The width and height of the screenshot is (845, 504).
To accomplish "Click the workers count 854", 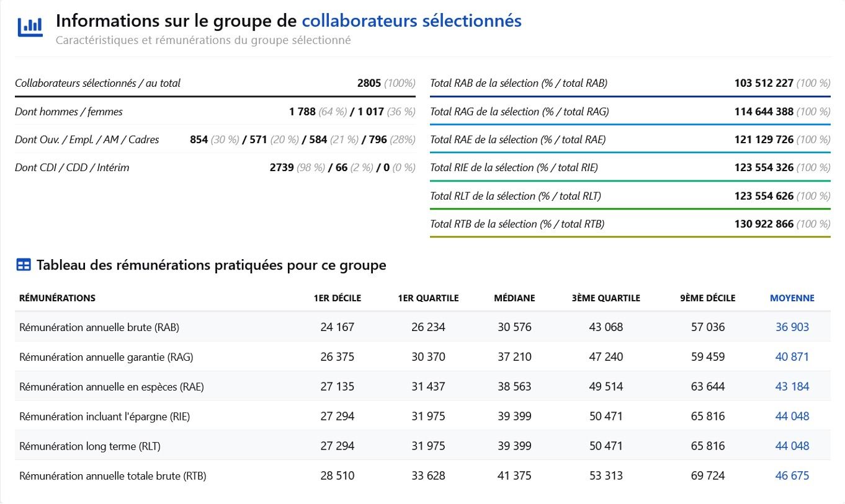I will 199,139.
